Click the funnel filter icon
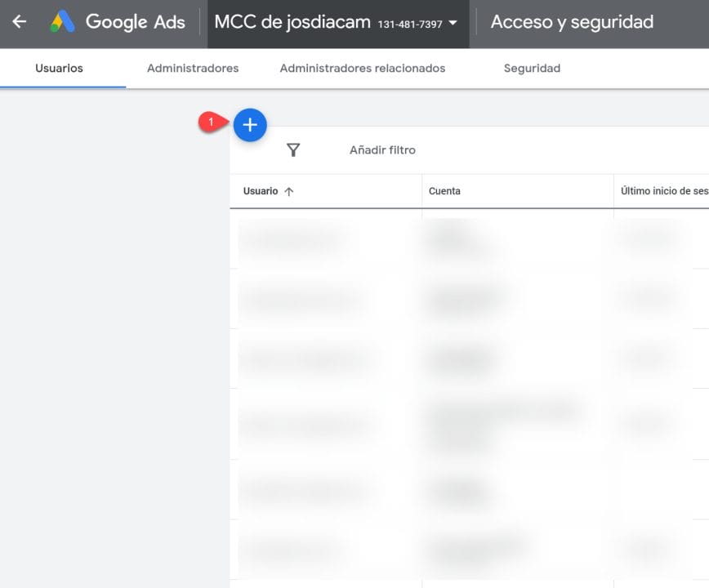Viewport: 709px width, 588px height. point(293,149)
